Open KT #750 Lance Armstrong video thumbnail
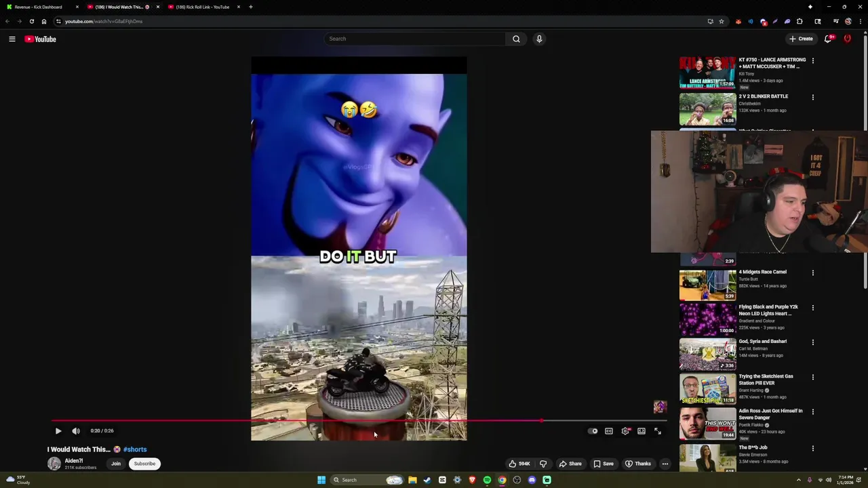Viewport: 868px width, 488px height. [707, 73]
